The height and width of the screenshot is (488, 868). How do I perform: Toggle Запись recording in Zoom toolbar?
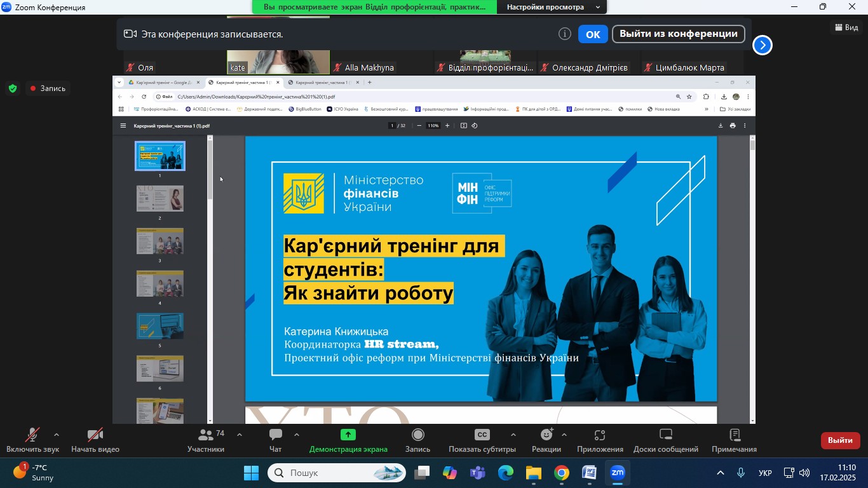click(x=418, y=440)
